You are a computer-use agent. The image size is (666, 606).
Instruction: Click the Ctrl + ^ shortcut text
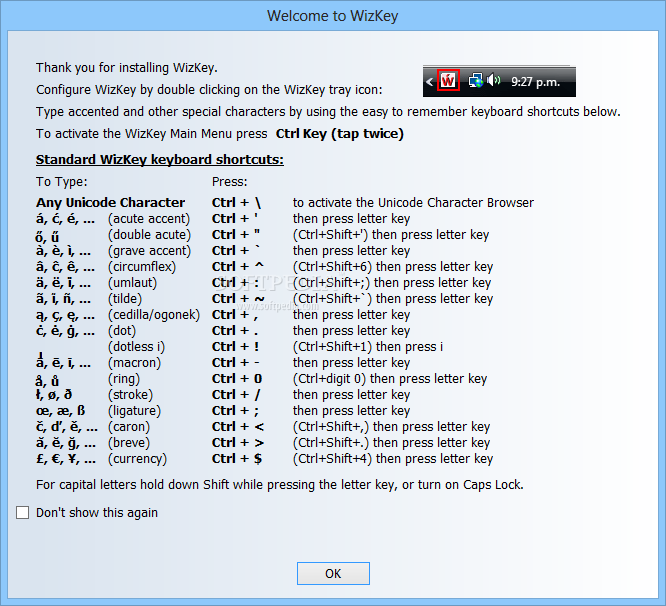tap(238, 267)
